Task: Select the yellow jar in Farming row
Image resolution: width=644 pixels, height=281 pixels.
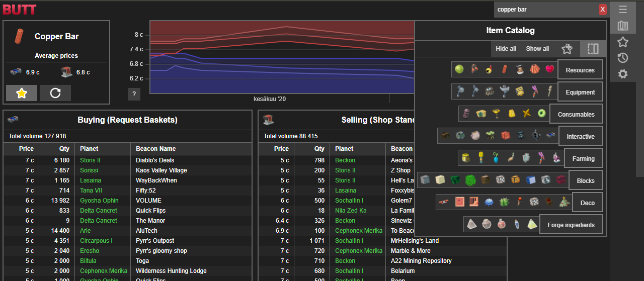Action: tap(466, 157)
